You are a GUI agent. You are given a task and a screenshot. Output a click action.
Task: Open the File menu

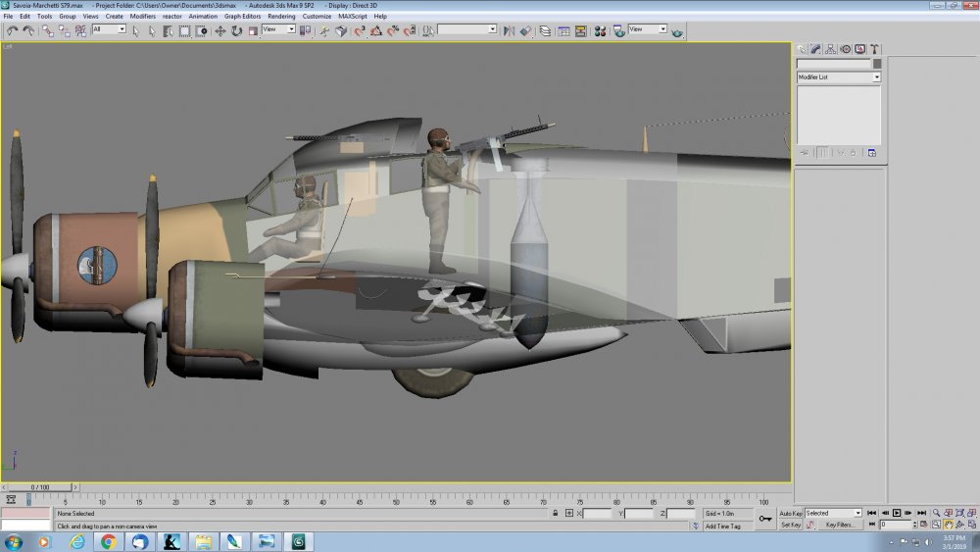pyautogui.click(x=8, y=17)
